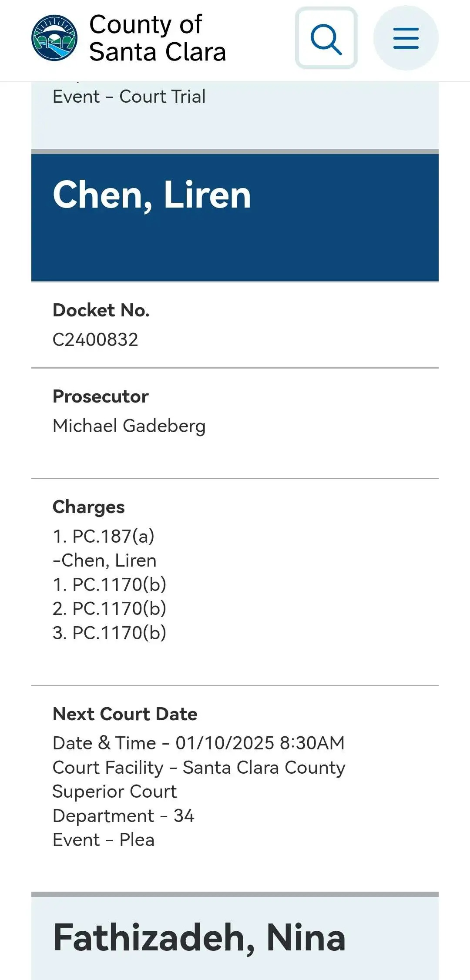Click the Prosecutor heading
Viewport: 470px width, 980px height.
(x=101, y=396)
